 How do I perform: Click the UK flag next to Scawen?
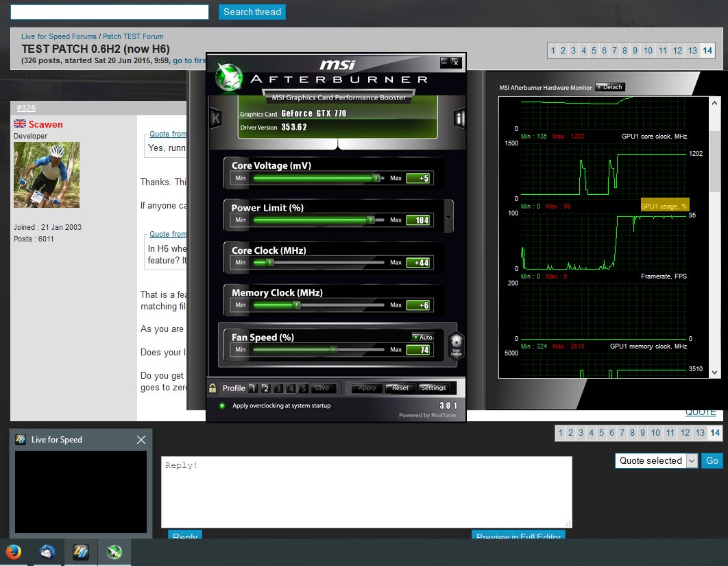pyautogui.click(x=19, y=123)
